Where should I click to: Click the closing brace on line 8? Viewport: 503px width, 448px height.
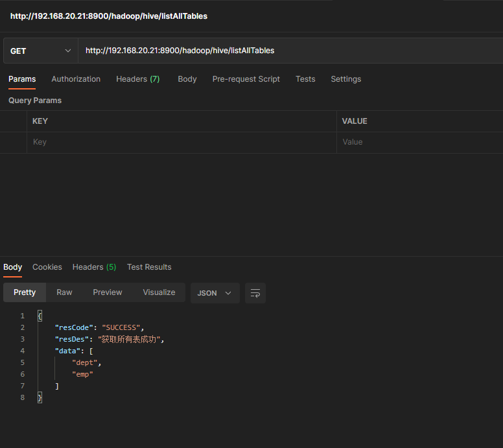40,397
